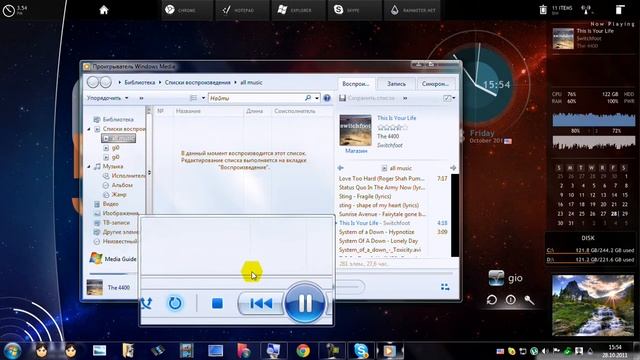Open the search options dropdown arrow
640x360 pixels.
(x=317, y=98)
